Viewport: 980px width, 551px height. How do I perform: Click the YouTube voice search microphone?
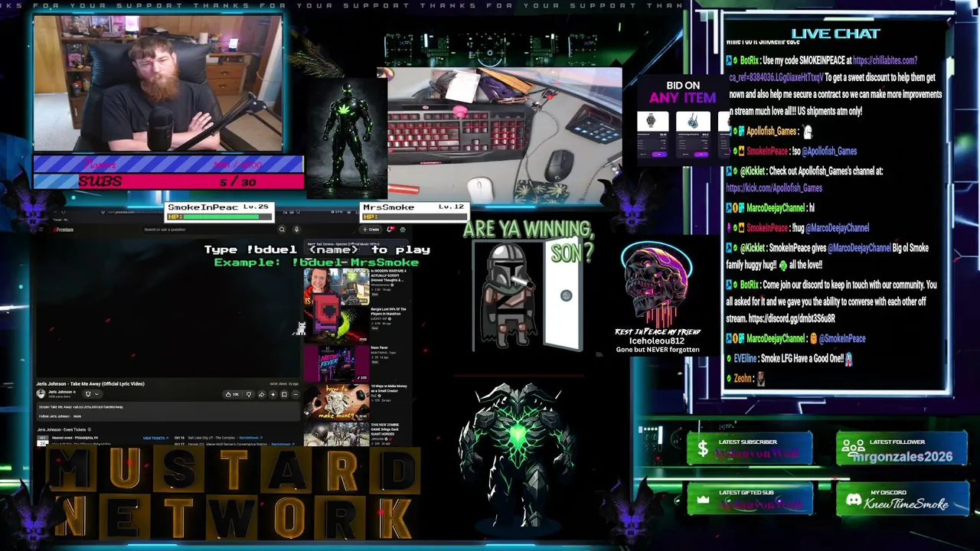point(296,230)
